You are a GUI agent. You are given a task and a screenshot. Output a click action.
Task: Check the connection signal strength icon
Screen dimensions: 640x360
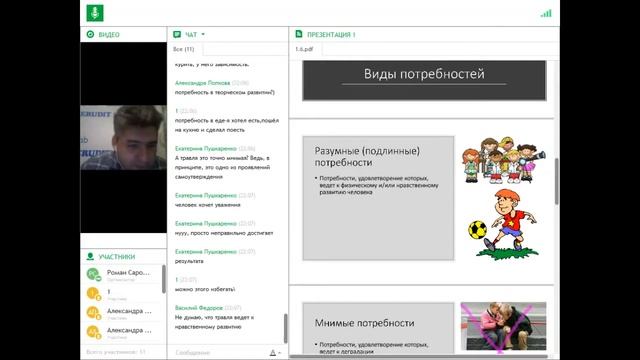546,13
